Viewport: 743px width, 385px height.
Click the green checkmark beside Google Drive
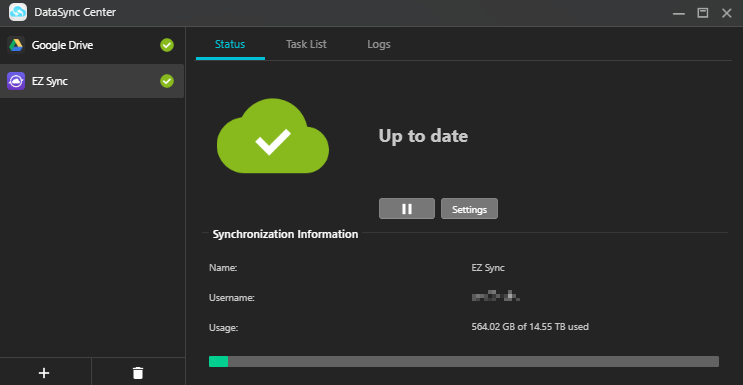(x=167, y=45)
